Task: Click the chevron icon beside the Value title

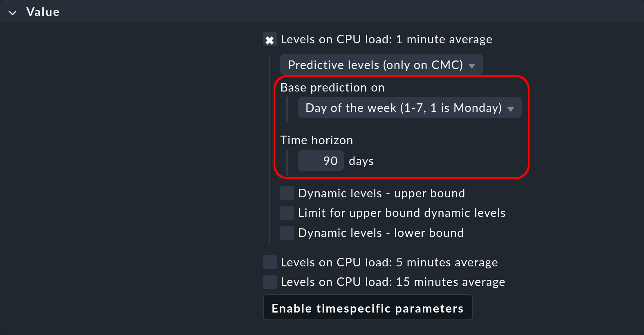Action: click(12, 11)
